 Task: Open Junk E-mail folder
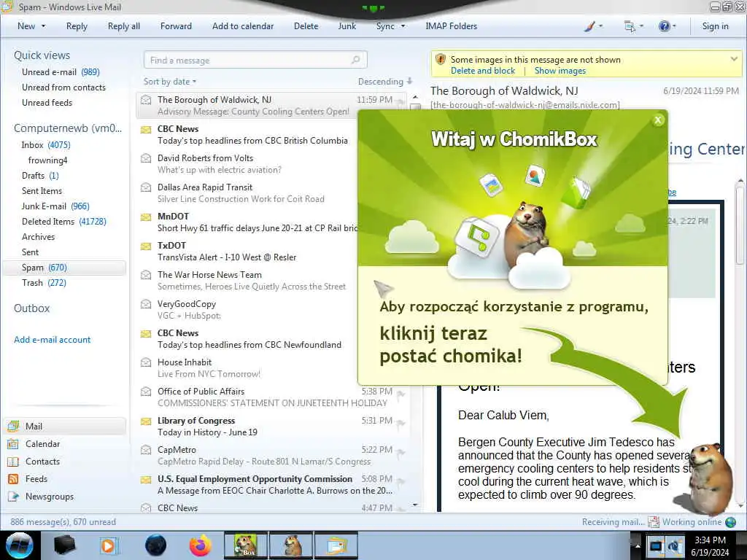pyautogui.click(x=55, y=206)
